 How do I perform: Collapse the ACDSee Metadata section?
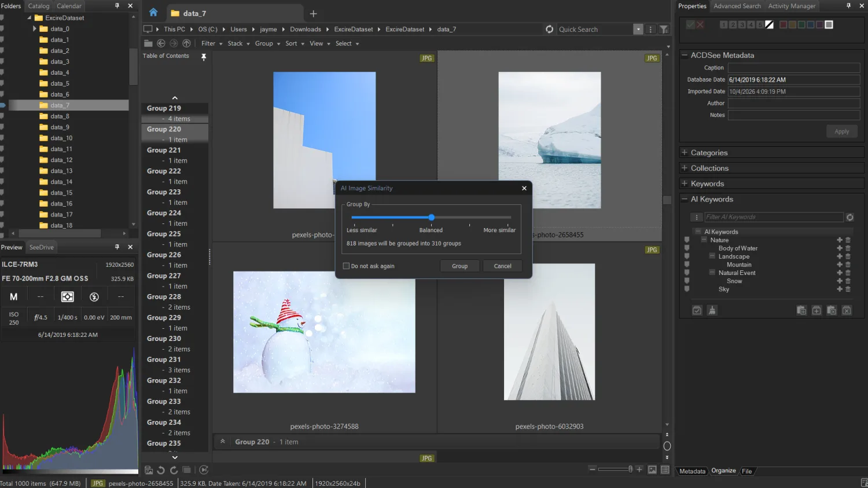tap(685, 56)
